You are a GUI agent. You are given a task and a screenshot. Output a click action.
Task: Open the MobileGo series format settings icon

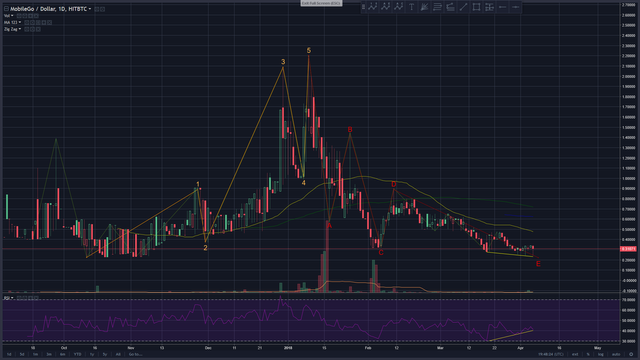pyautogui.click(x=102, y=9)
